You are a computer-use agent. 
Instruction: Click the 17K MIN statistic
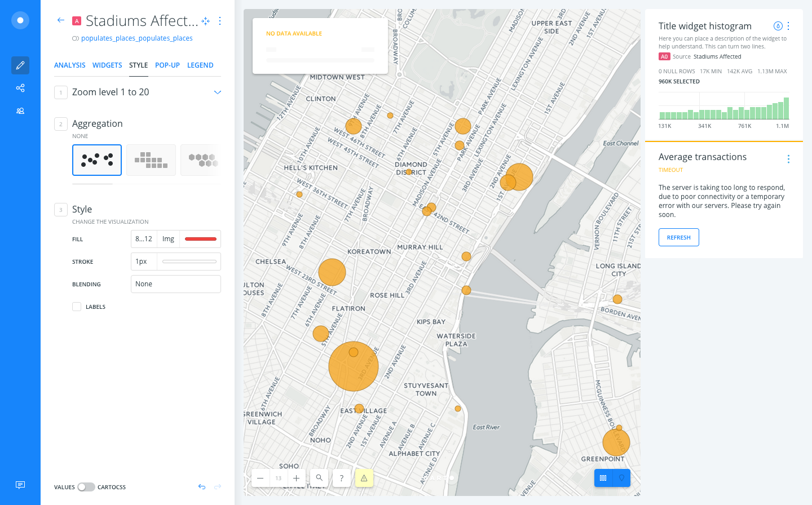pos(710,72)
